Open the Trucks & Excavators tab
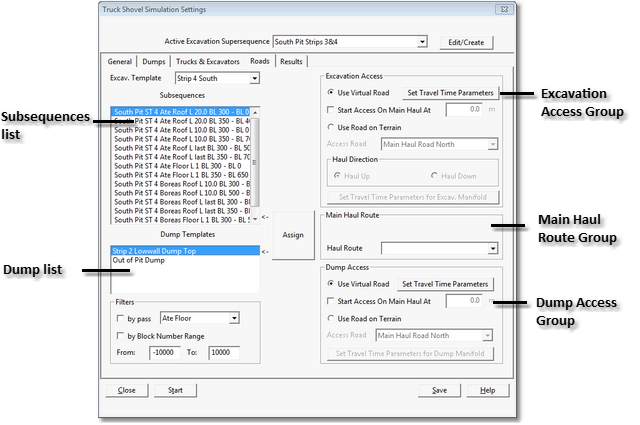Screen dimensions: 640x425 (207, 62)
